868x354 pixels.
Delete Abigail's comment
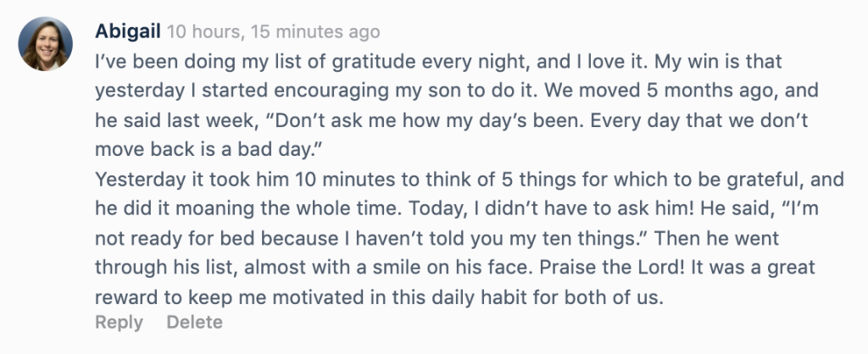tap(194, 323)
